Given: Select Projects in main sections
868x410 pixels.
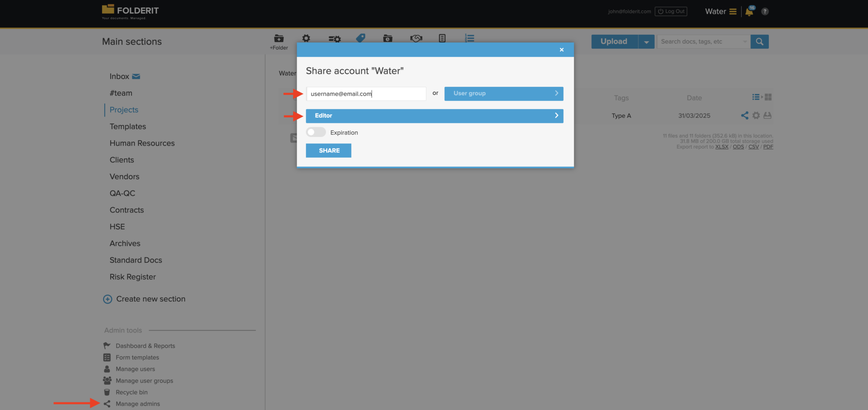Looking at the screenshot, I should (x=124, y=110).
